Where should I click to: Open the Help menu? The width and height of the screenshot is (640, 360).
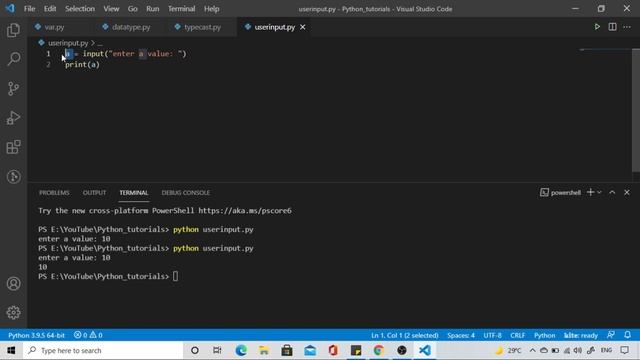pyautogui.click(x=211, y=9)
